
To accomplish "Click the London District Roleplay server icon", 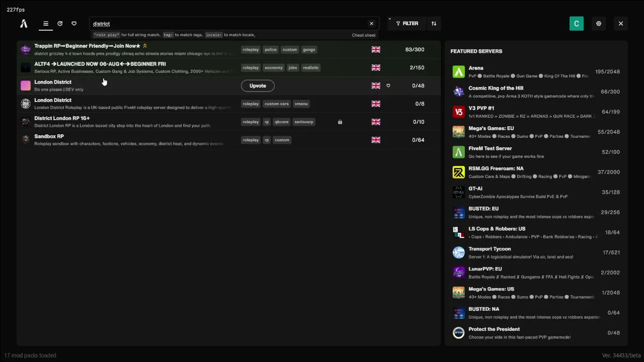I will click(x=26, y=104).
